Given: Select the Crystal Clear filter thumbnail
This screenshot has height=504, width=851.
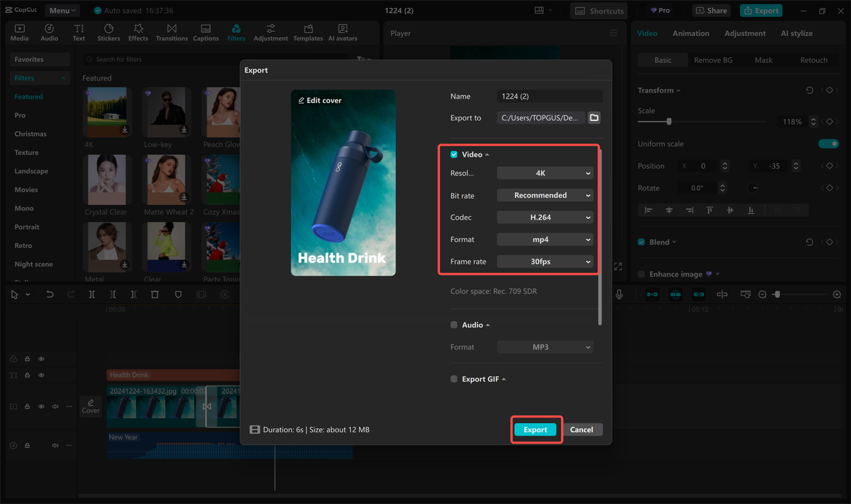Looking at the screenshot, I should pyautogui.click(x=106, y=179).
